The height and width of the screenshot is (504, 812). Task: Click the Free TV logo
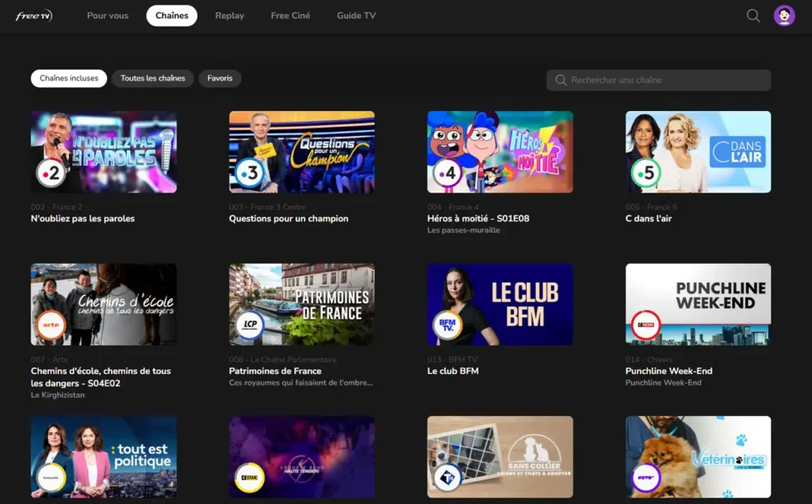32,14
